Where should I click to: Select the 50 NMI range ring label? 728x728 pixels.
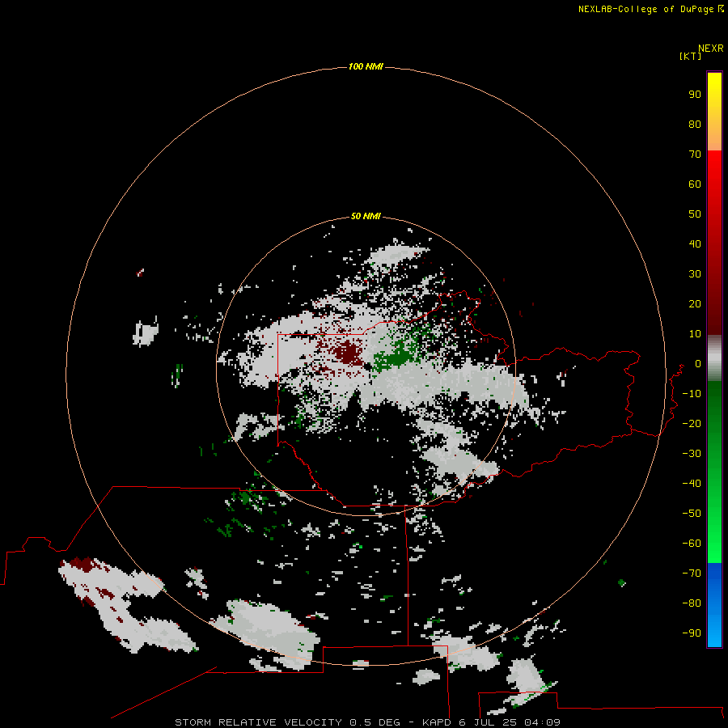366,216
